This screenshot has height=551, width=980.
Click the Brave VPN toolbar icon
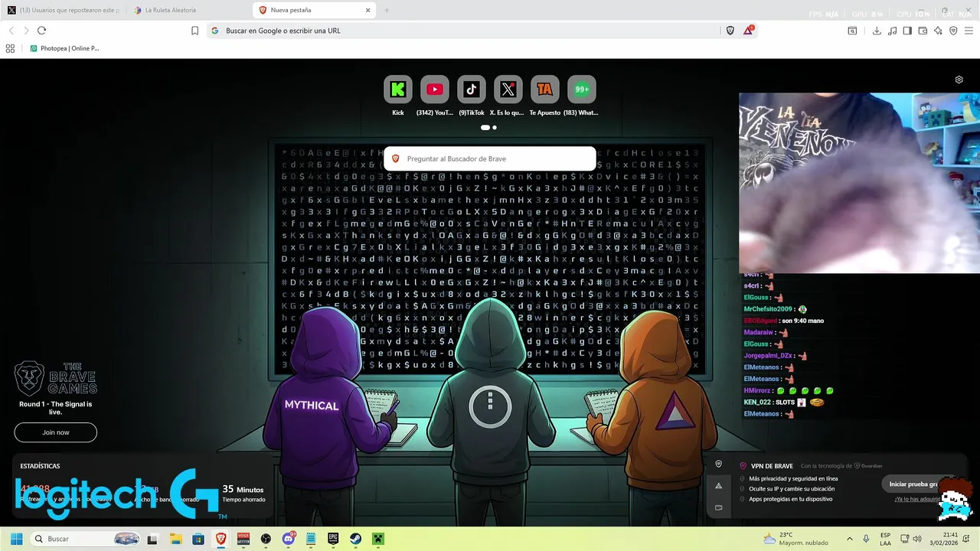953,31
